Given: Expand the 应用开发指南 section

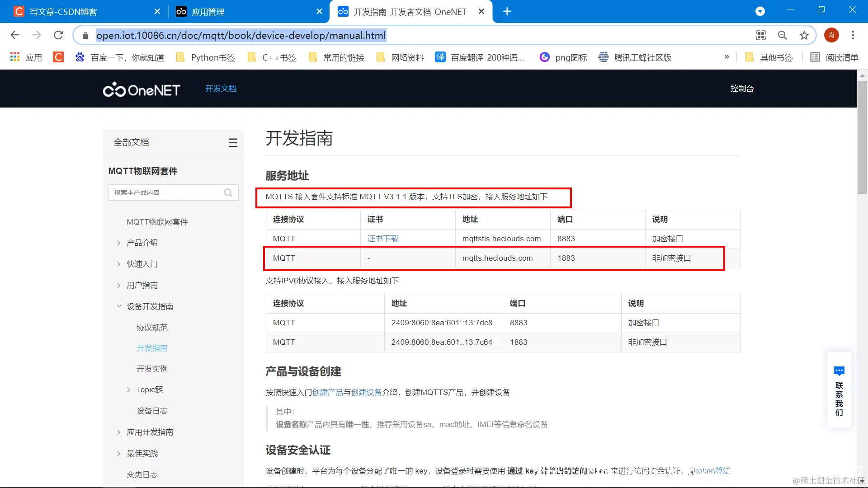Looking at the screenshot, I should (119, 432).
